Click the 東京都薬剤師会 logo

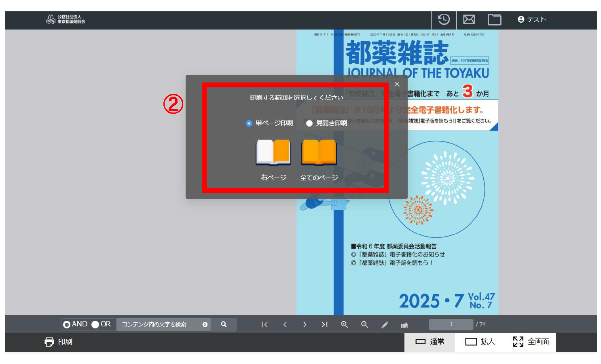click(66, 19)
